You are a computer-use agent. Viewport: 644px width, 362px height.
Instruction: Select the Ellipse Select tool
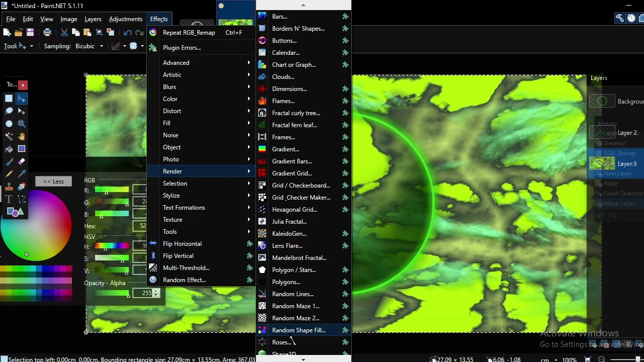point(9,124)
